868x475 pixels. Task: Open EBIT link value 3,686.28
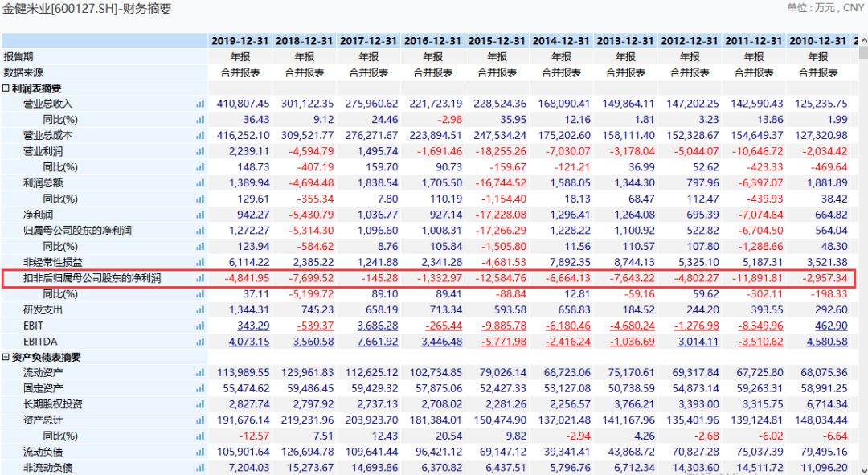[378, 326]
